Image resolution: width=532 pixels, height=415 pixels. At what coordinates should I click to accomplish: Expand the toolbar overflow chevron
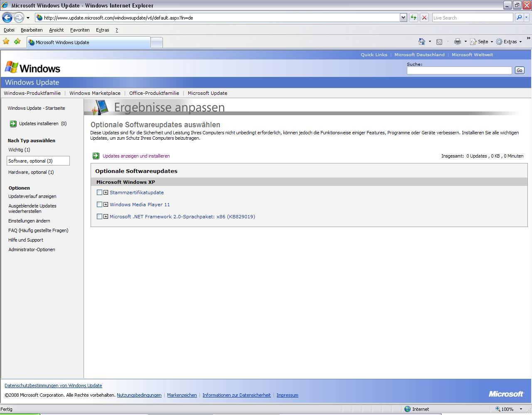pos(528,39)
